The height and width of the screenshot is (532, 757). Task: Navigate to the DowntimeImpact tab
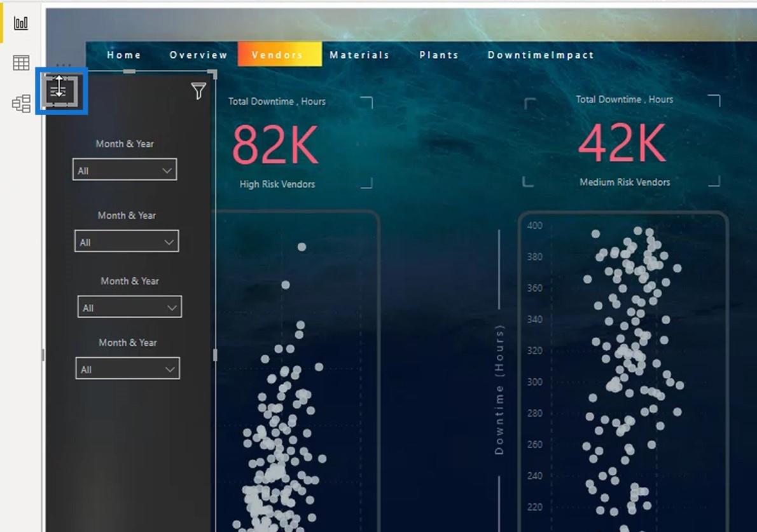pos(541,55)
